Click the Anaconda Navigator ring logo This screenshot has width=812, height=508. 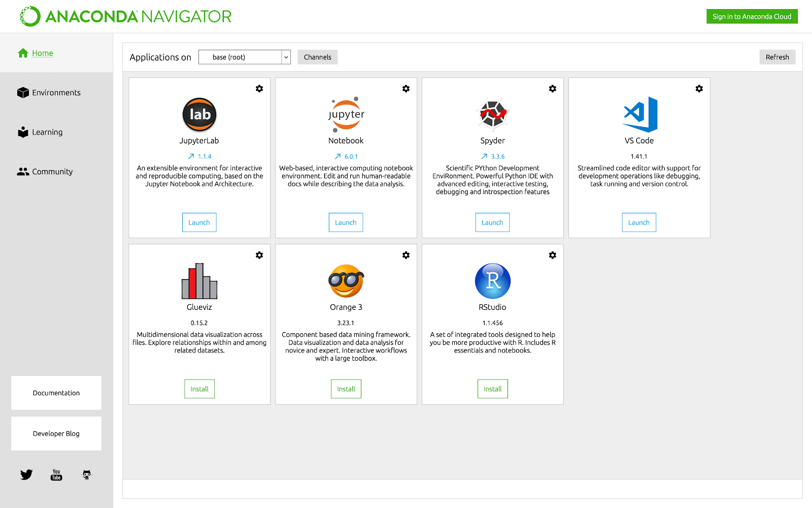point(30,16)
